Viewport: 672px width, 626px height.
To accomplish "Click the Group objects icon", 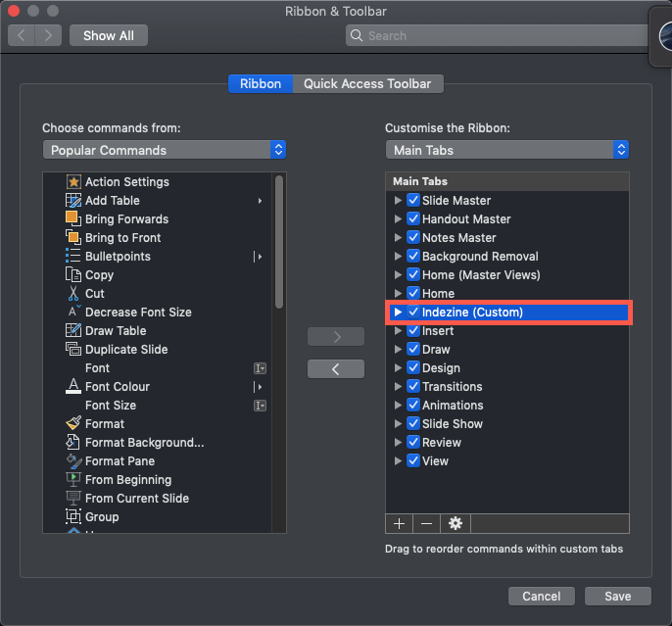I will (73, 516).
